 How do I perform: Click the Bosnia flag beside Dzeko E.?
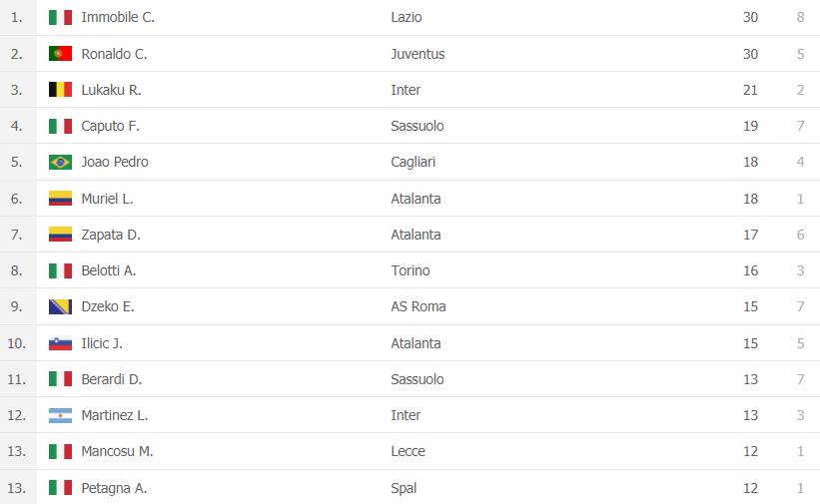[x=60, y=306]
